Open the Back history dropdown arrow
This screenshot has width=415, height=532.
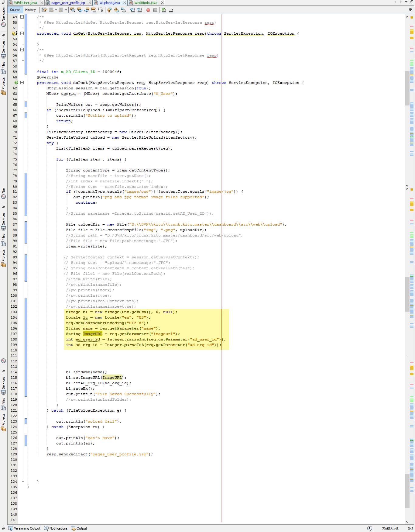click(x=56, y=10)
